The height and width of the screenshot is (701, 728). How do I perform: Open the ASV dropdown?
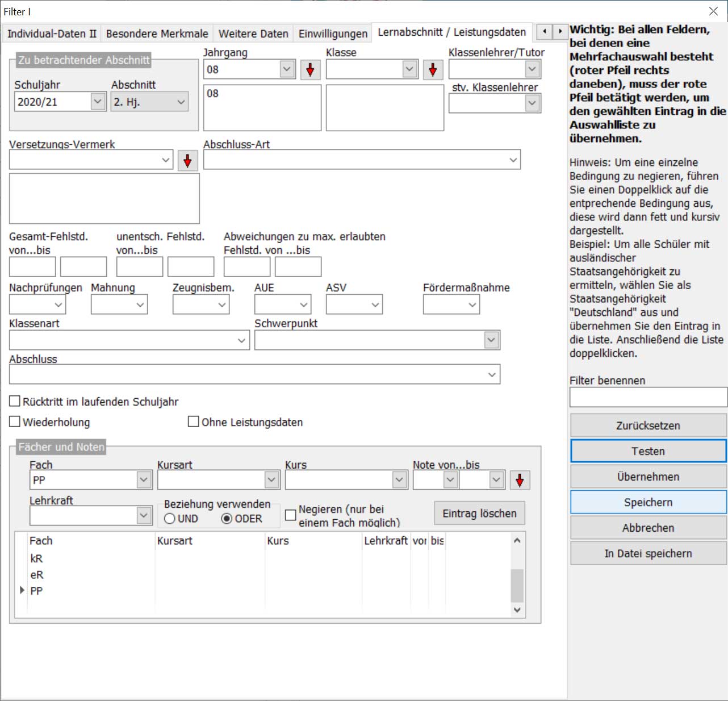point(375,304)
